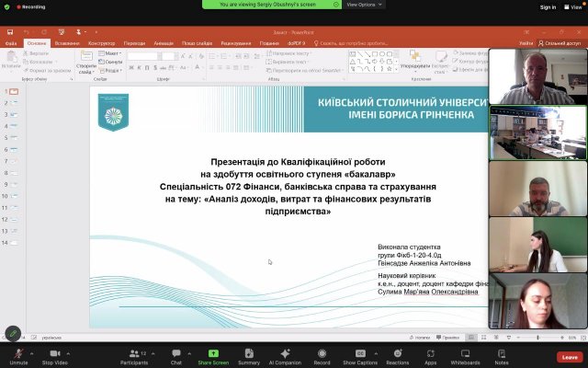Open the Chat panel
This screenshot has height=368, width=588.
[176, 353]
